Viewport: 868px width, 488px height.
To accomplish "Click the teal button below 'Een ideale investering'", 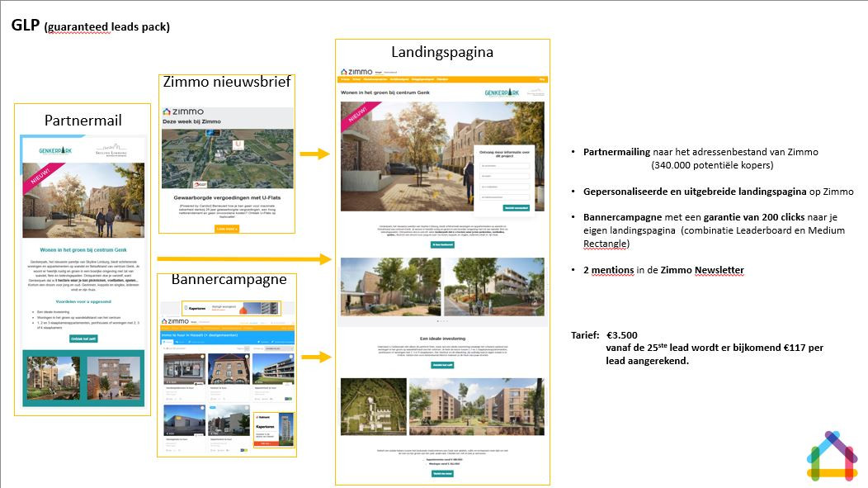I will point(442,363).
